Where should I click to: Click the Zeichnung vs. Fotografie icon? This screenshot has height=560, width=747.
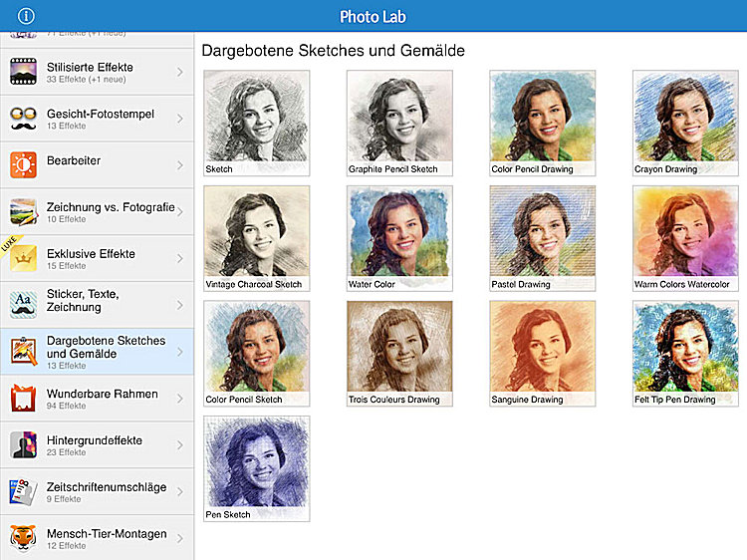point(23,212)
